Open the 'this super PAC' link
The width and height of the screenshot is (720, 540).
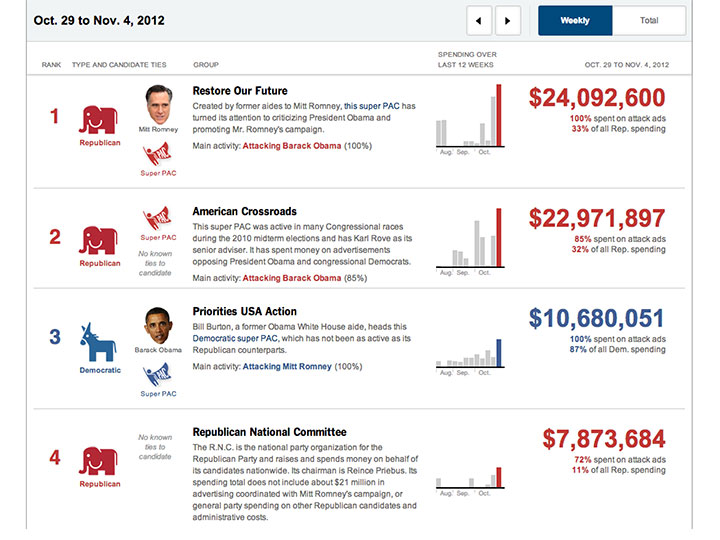point(372,106)
